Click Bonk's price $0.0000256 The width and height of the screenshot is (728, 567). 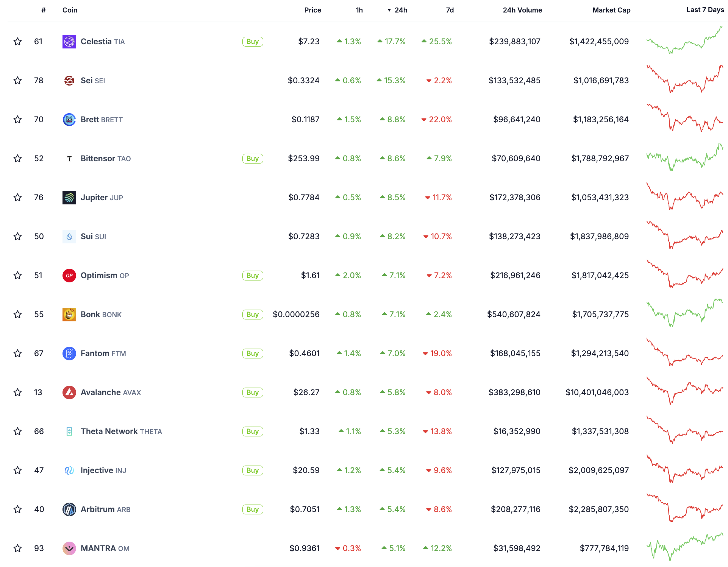(x=296, y=315)
